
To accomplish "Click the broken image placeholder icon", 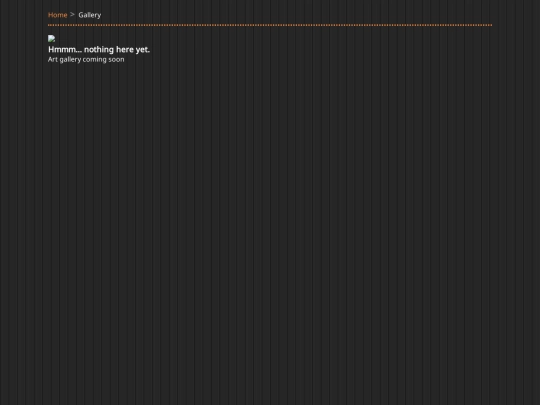I will (x=51, y=39).
